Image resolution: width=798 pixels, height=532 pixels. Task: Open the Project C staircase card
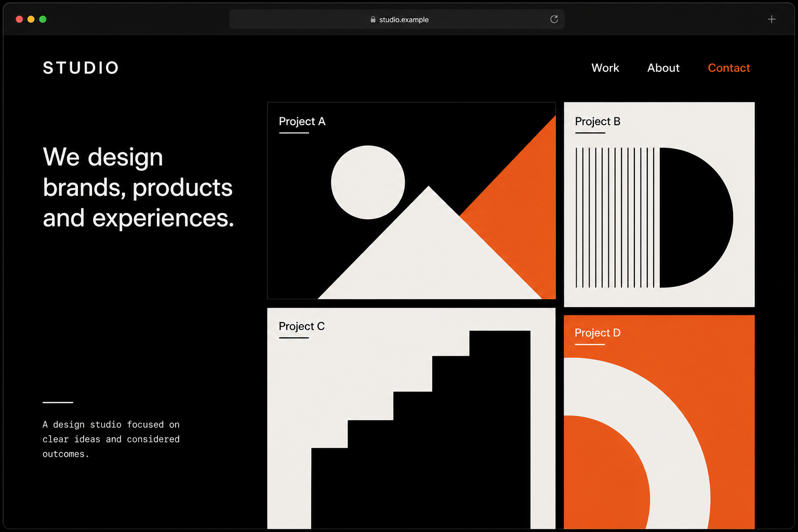point(411,419)
